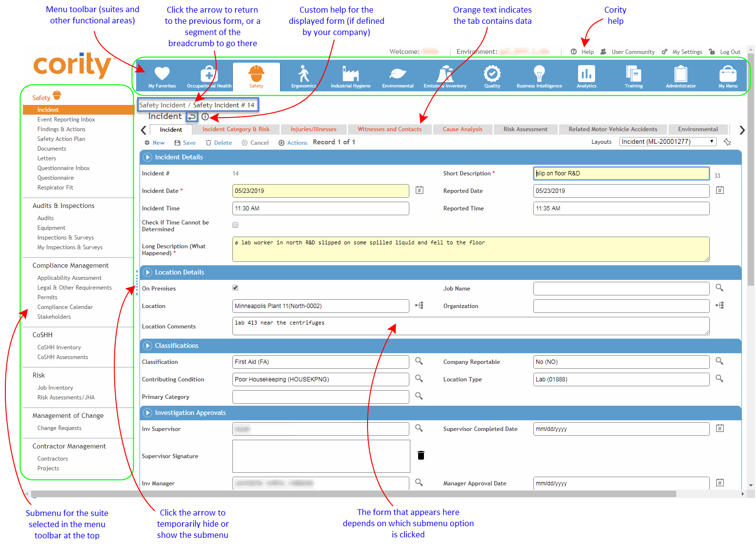Image resolution: width=756 pixels, height=550 pixels.
Task: Click Save button
Action: coord(185,143)
